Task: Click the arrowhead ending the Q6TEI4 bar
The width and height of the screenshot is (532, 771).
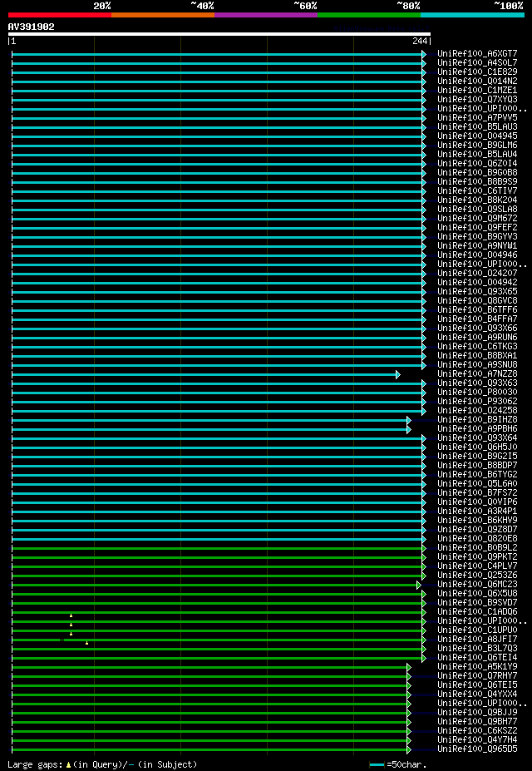Action: tap(424, 659)
